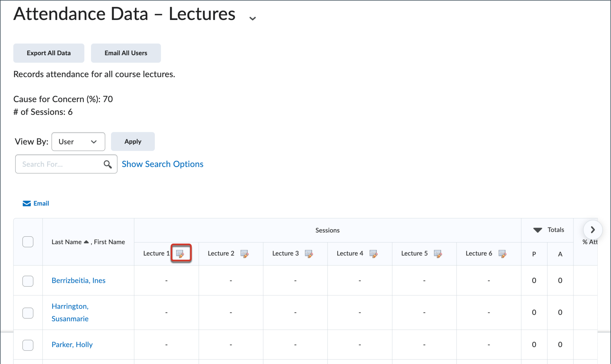This screenshot has width=611, height=364.
Task: Click the Show Search Options link
Action: coord(162,164)
